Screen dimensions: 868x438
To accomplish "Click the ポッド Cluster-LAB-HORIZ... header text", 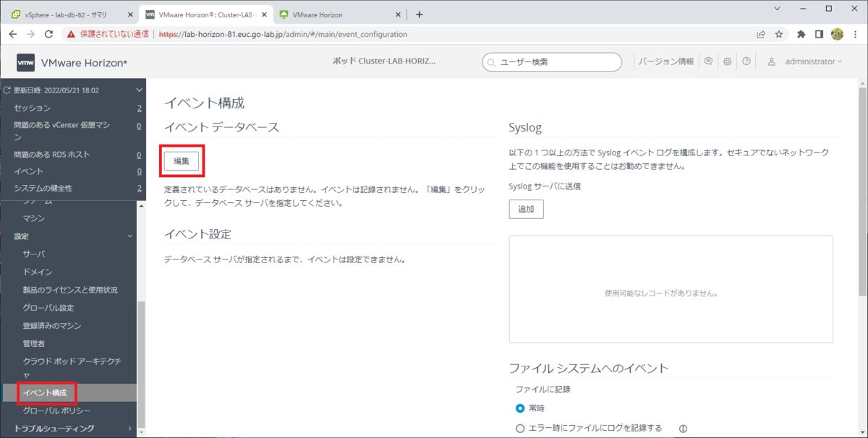I will (383, 62).
